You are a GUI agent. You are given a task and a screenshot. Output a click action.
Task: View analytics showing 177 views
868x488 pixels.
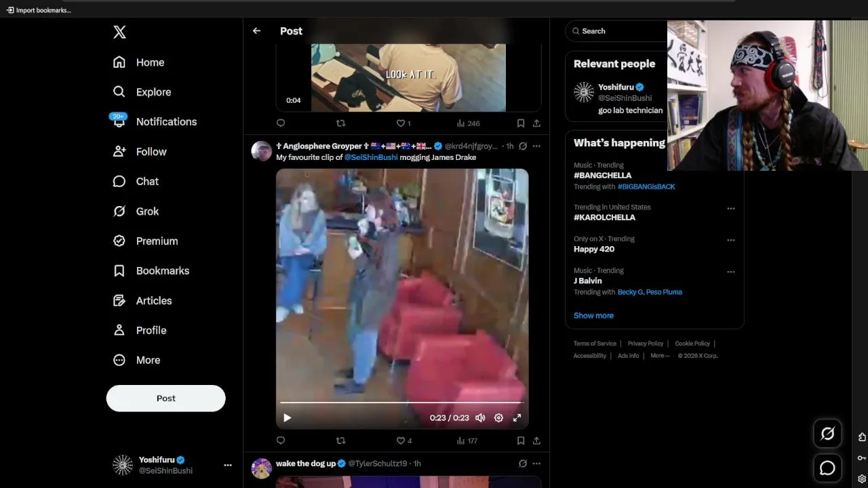click(x=467, y=441)
